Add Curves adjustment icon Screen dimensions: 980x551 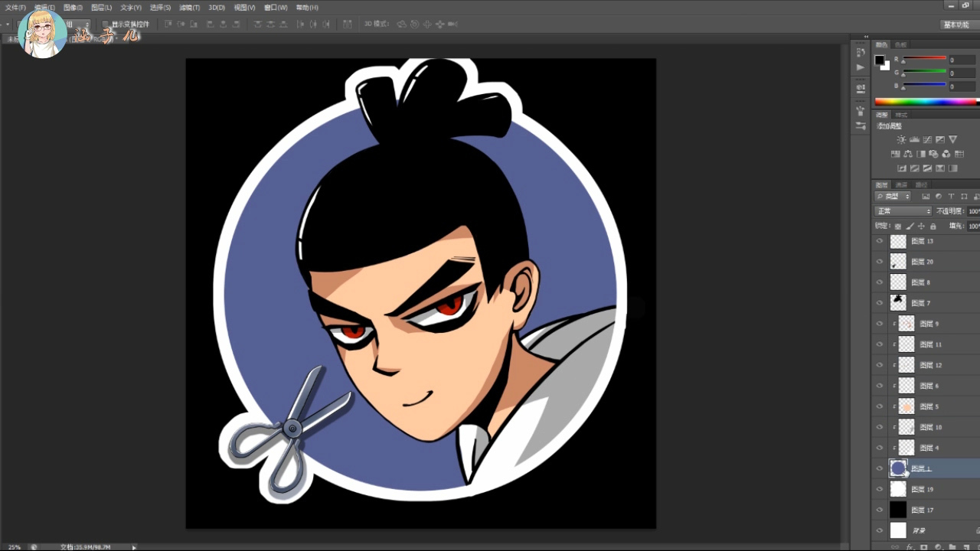point(927,139)
